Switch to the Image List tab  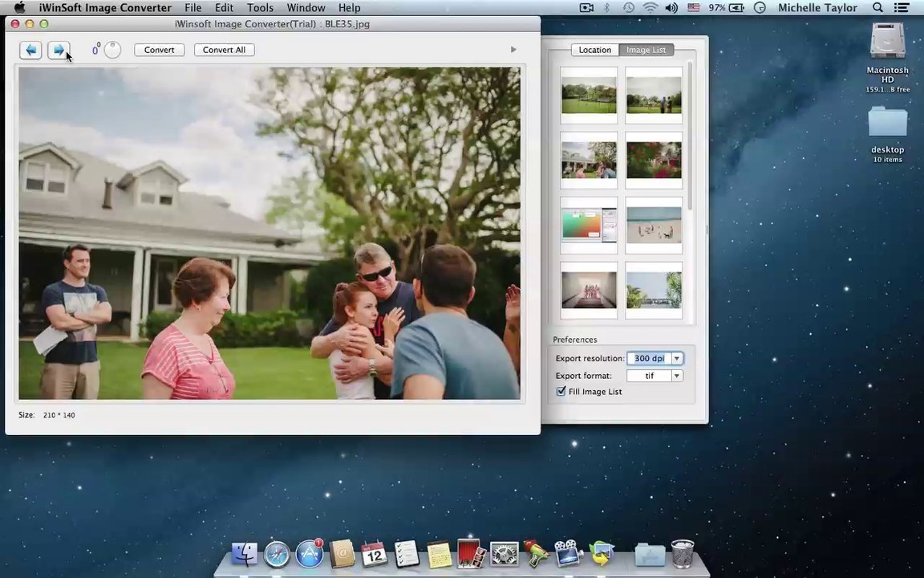(x=646, y=50)
